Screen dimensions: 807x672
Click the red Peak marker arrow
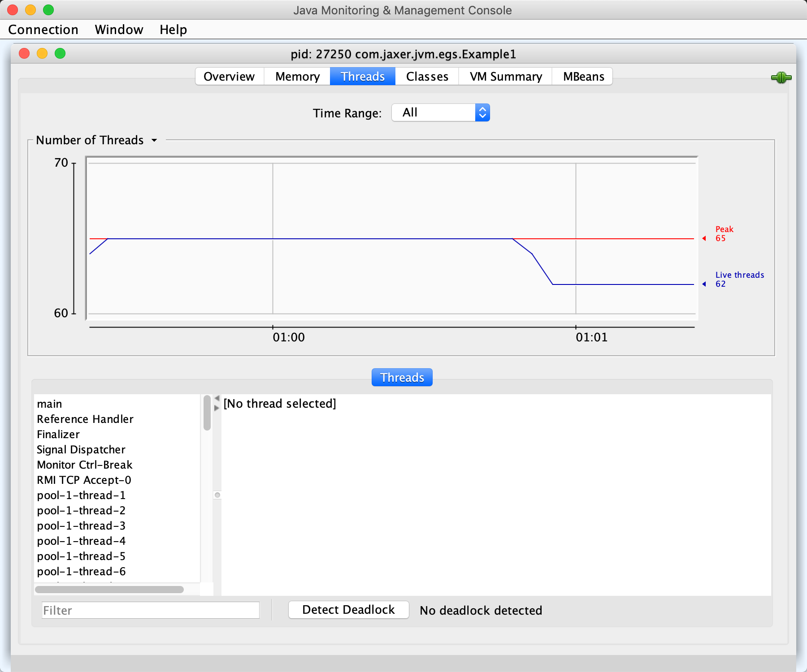(x=704, y=238)
